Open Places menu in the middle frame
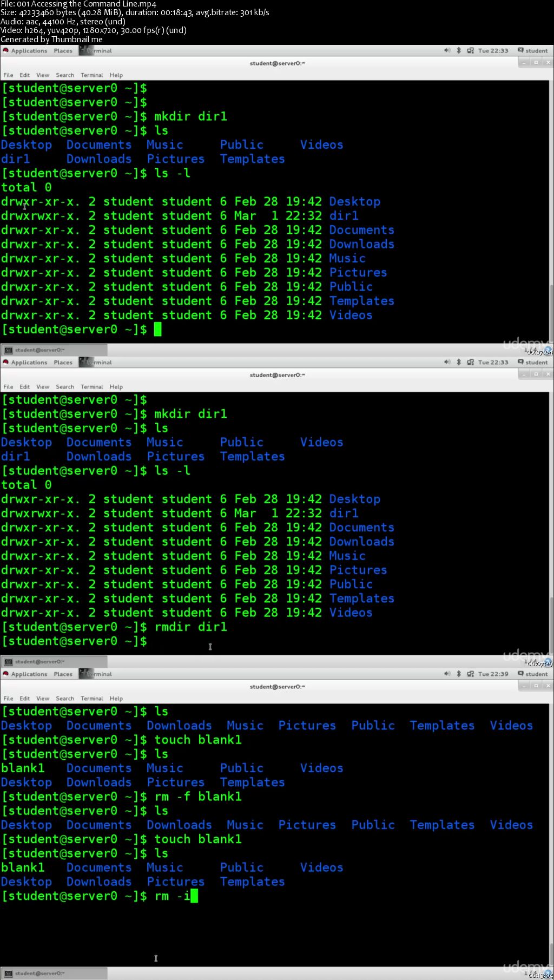This screenshot has width=554, height=980. [x=63, y=363]
